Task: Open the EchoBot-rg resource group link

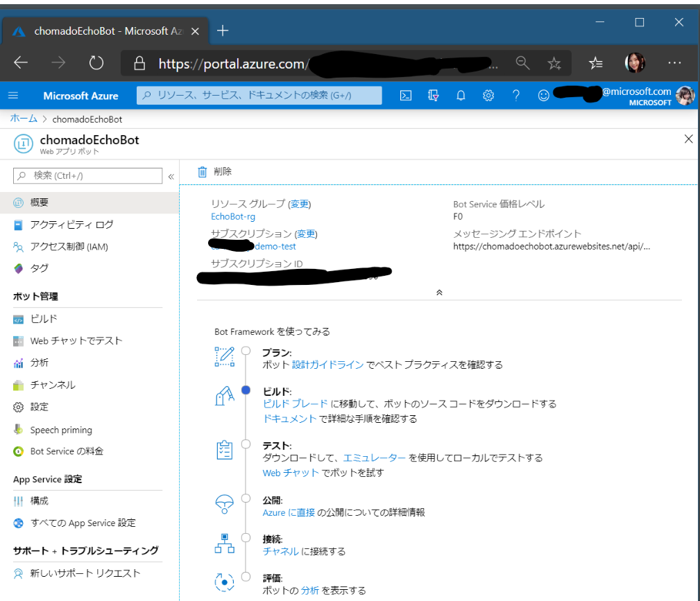Action: [x=233, y=217]
